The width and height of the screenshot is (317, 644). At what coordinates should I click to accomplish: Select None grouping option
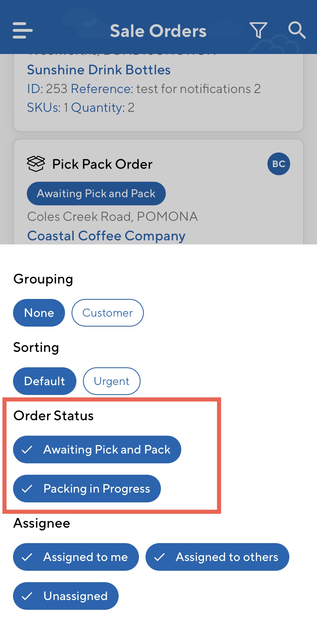tap(39, 313)
